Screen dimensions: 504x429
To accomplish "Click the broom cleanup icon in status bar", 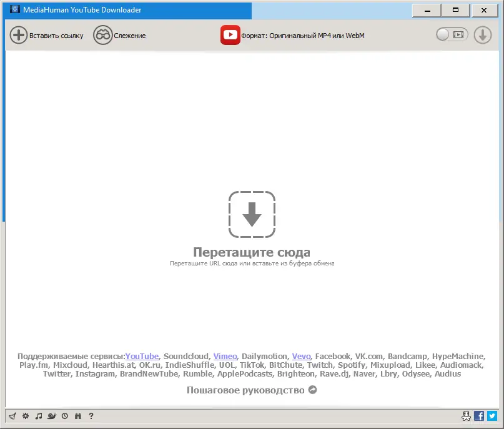I will click(x=12, y=416).
